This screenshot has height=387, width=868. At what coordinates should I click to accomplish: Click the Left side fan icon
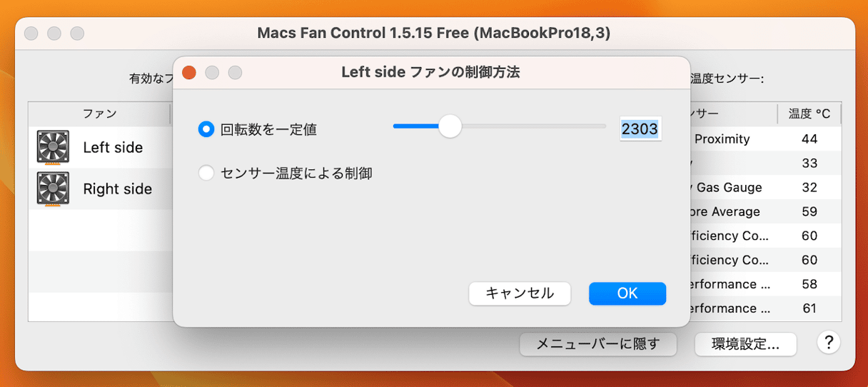pos(53,148)
